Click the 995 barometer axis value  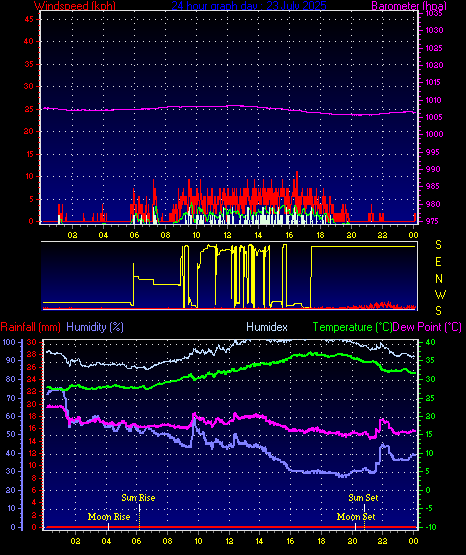pyautogui.click(x=433, y=152)
